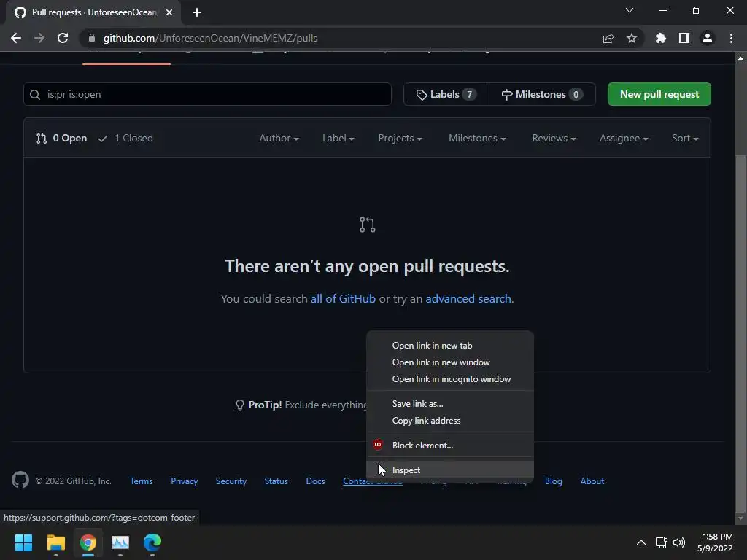The width and height of the screenshot is (747, 560).
Task: Open the Chrome profile avatar
Action: click(x=708, y=38)
